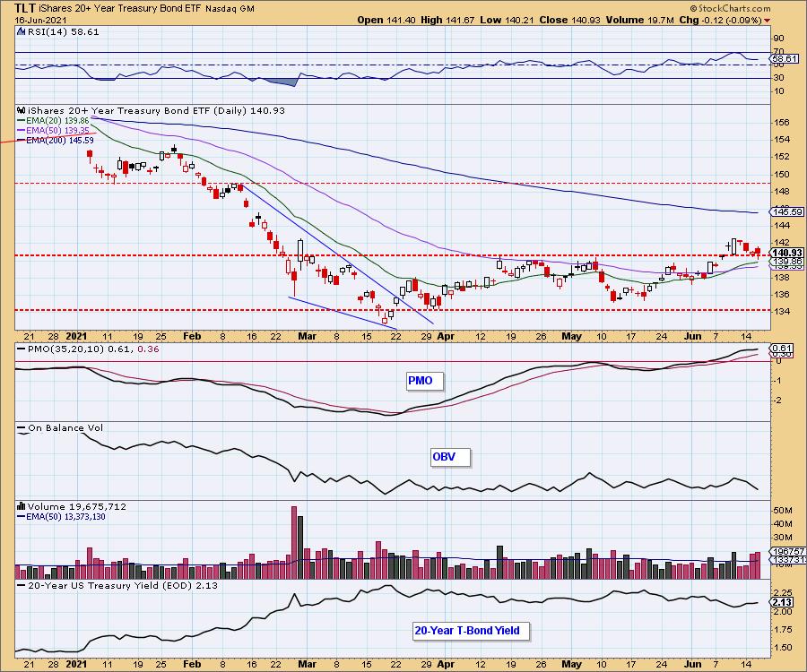Click the red down arrow beside Chg
This screenshot has height=672, width=807.
pyautogui.click(x=767, y=21)
